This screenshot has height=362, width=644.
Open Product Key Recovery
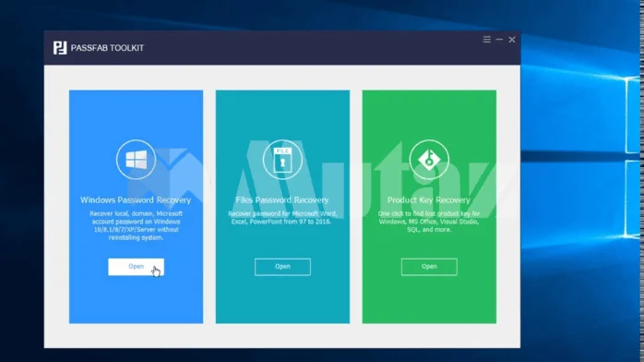coord(429,267)
